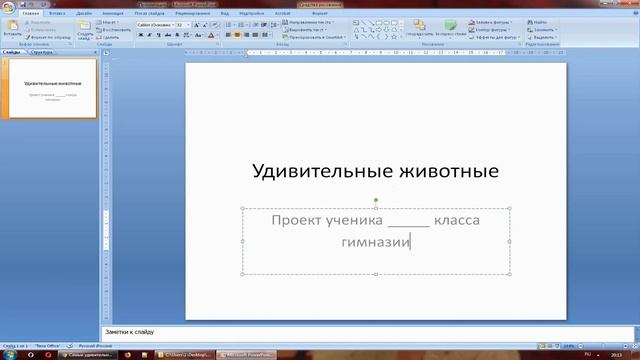Image resolution: width=640 pixels, height=360 pixels.
Task: Open the Arrange (Упорядочить) menu
Action: (x=420, y=29)
